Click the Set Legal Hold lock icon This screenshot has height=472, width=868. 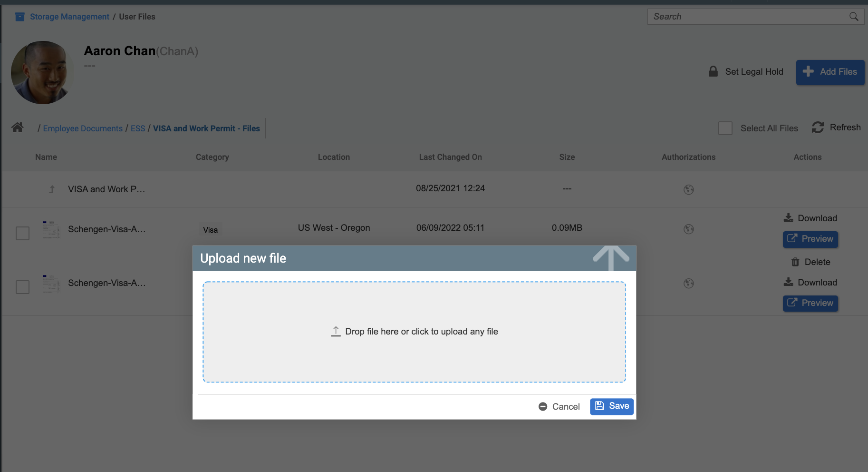pyautogui.click(x=713, y=72)
